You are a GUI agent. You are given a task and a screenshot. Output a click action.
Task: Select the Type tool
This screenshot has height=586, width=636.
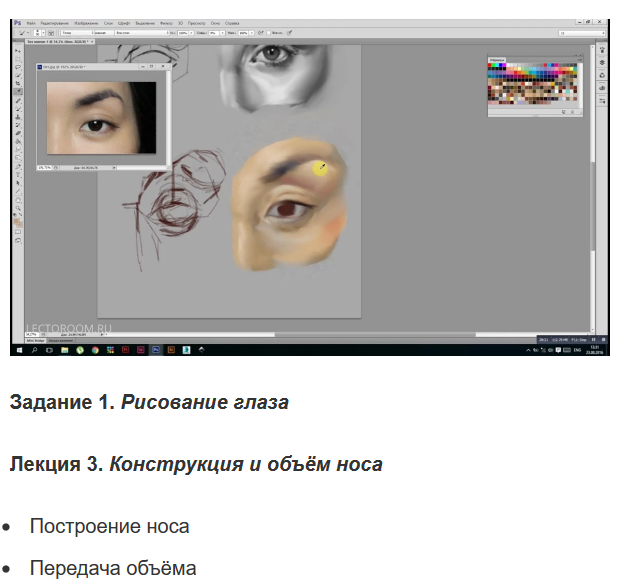coord(18,175)
